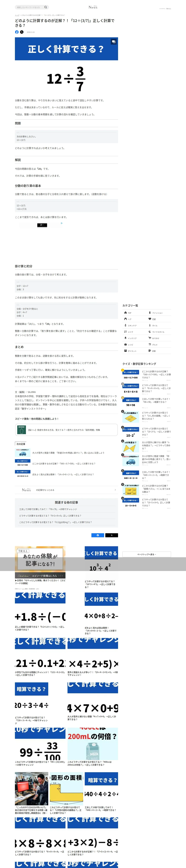
Task: Click the black 次へ button
Action: [42, 225]
